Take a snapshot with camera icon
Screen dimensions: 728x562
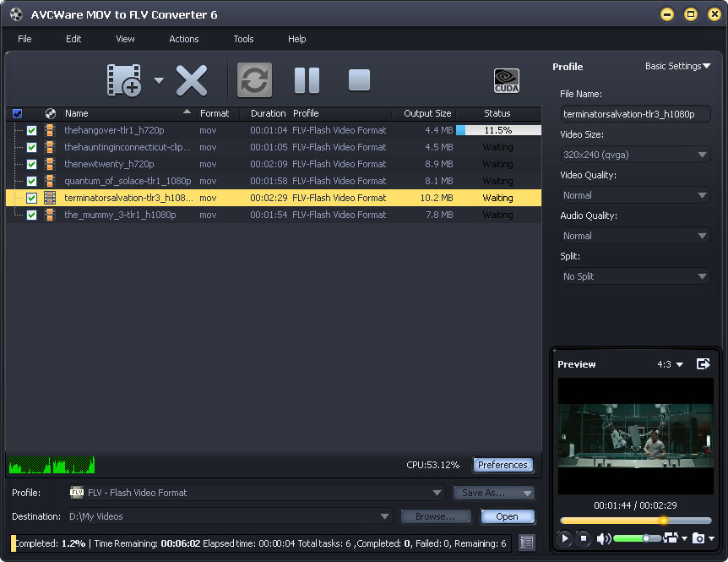(x=698, y=537)
